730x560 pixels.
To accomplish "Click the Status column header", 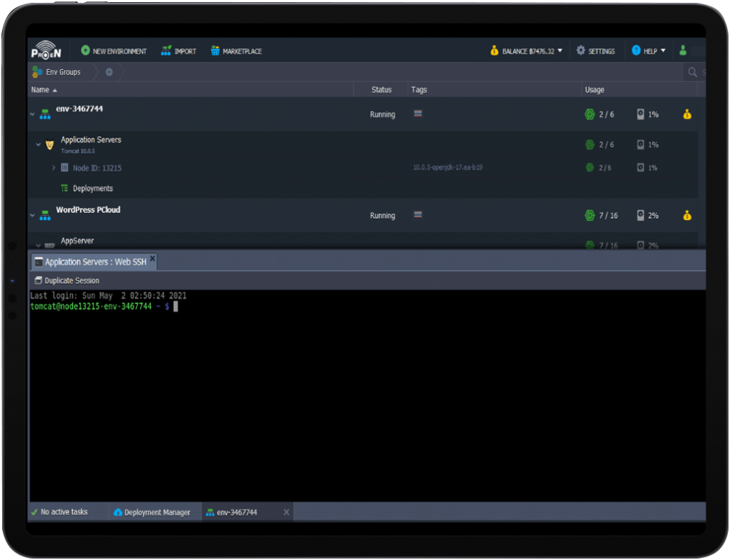I will (381, 90).
